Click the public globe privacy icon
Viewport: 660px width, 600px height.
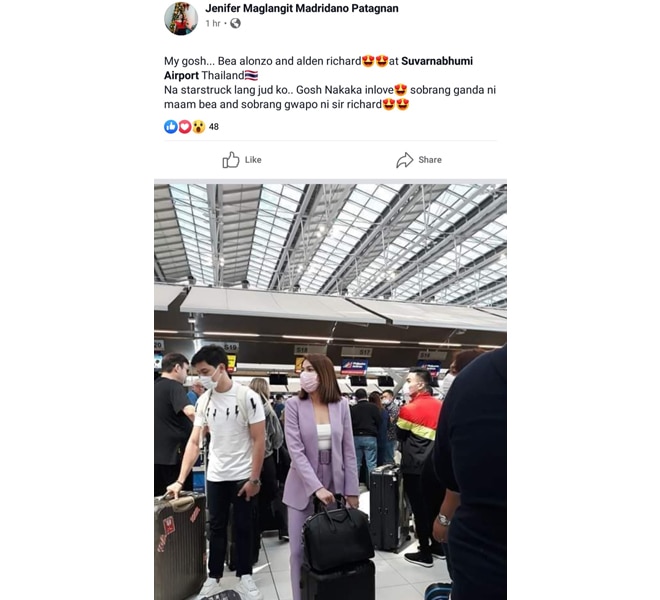235,23
